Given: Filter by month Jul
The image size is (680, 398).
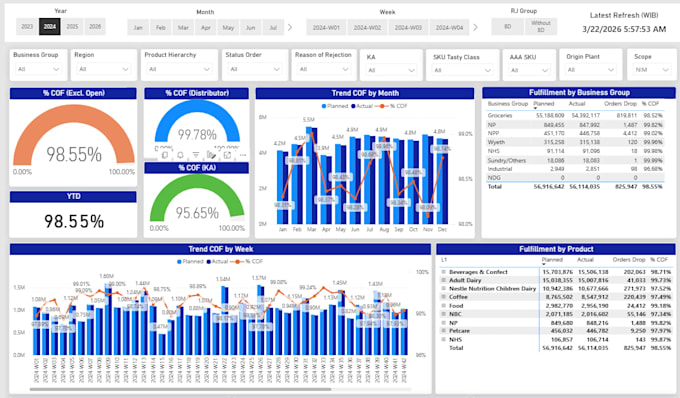Looking at the screenshot, I should pyautogui.click(x=273, y=27).
